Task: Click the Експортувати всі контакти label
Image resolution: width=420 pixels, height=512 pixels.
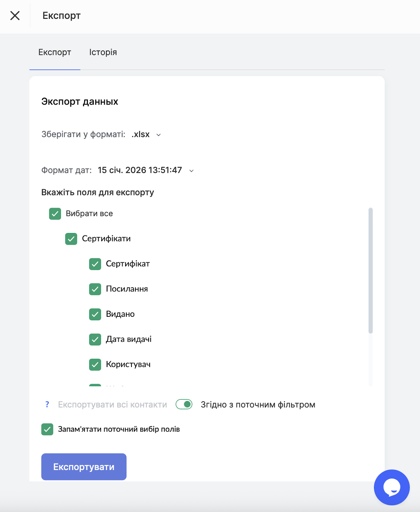Action: pos(113,405)
